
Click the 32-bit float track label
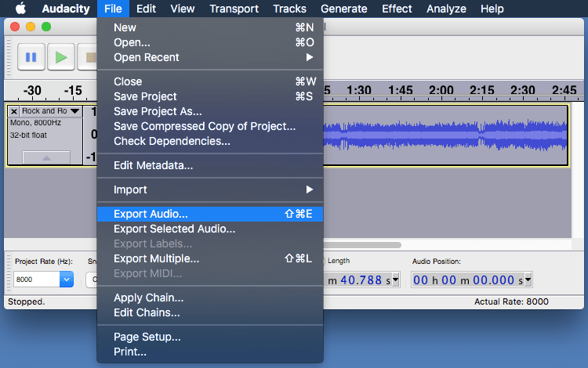coord(28,135)
